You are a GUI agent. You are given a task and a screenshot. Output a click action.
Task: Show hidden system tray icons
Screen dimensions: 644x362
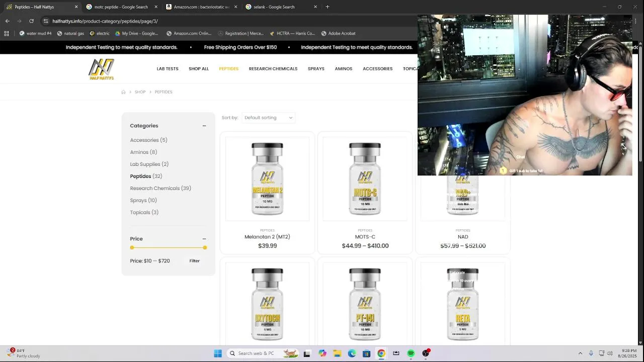point(580,353)
